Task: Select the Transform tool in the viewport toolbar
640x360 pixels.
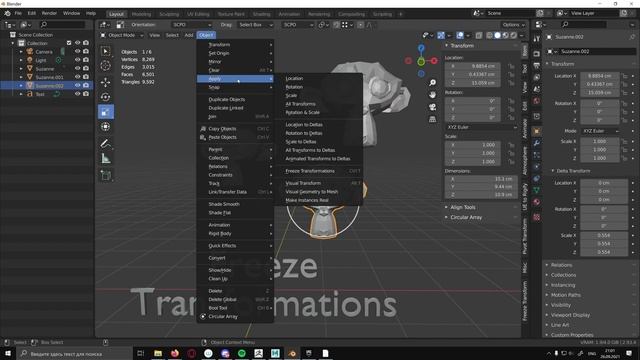Action: pos(105,127)
